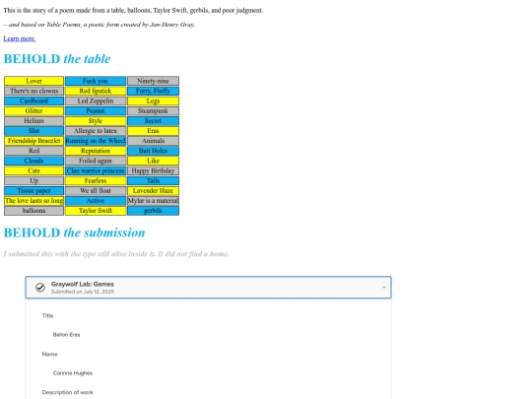Click the 'Taylor Swift' table cell
The image size is (532, 399).
coord(96,211)
